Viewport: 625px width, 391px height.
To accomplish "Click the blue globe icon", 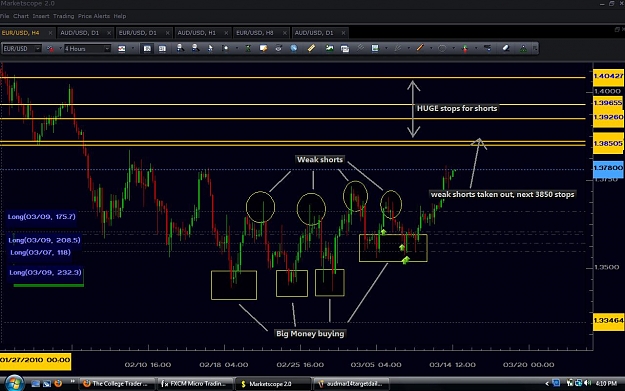I will click(x=294, y=48).
